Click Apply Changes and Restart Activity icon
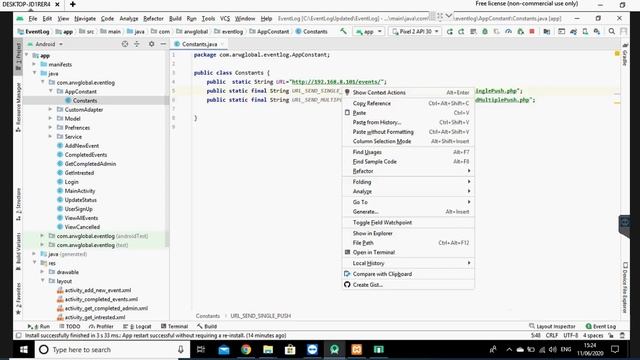This screenshot has height=360, width=640. point(461,31)
